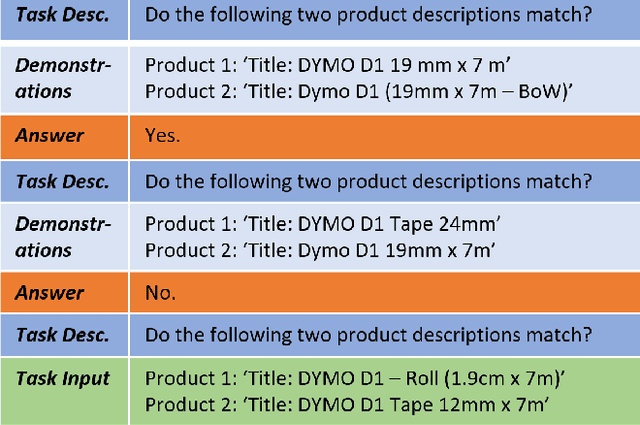
Task: Click the lower Demonstrations label cell
Action: pyautogui.click(x=63, y=236)
